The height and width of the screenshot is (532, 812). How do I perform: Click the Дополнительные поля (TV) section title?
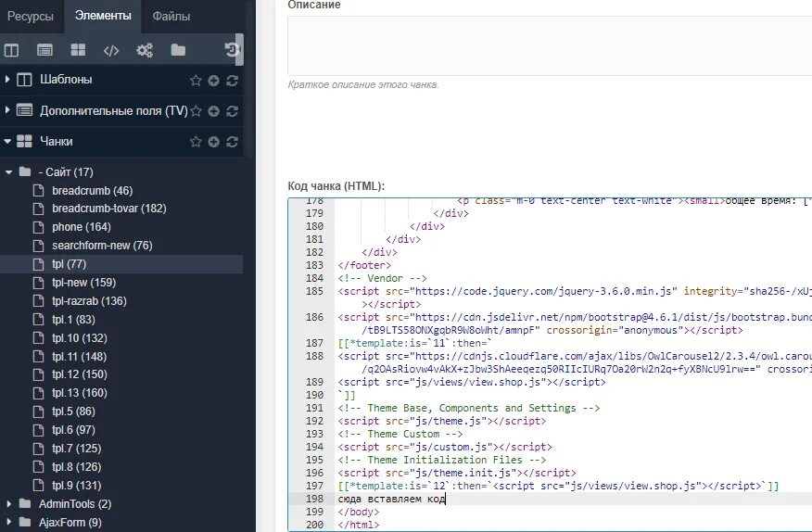113,110
